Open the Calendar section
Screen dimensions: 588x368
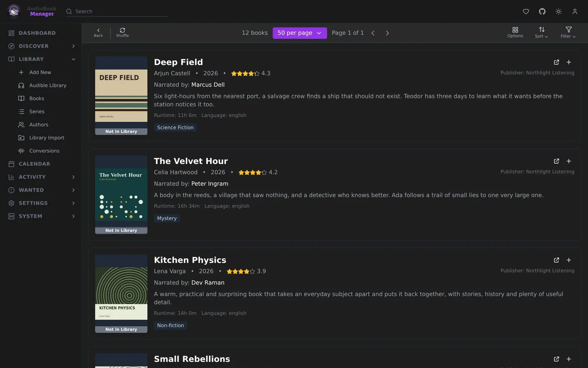coord(41,164)
